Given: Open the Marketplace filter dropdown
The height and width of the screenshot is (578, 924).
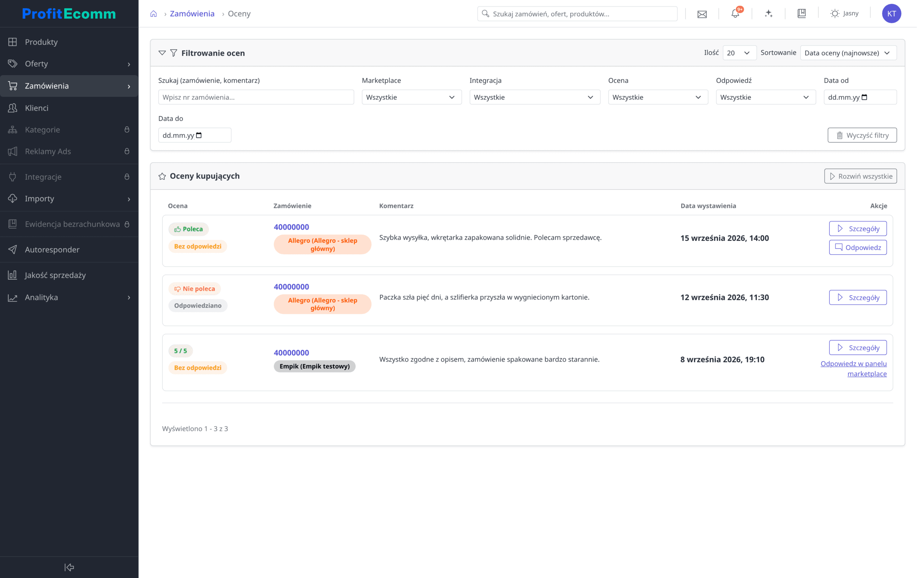Looking at the screenshot, I should pos(411,97).
